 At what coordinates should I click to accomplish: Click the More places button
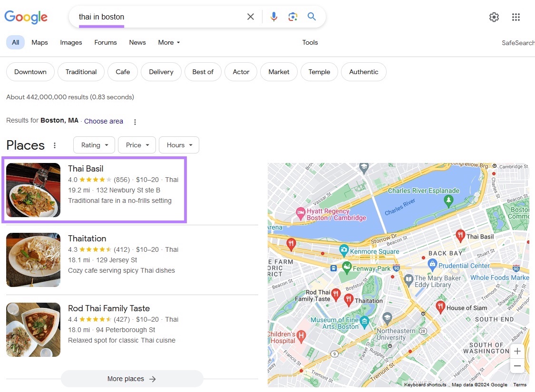[132, 379]
